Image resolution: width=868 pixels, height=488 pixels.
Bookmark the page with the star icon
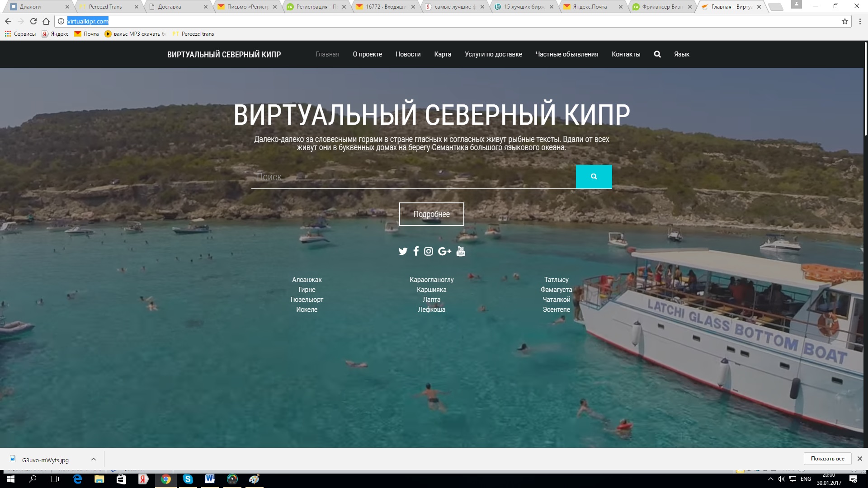(x=844, y=21)
